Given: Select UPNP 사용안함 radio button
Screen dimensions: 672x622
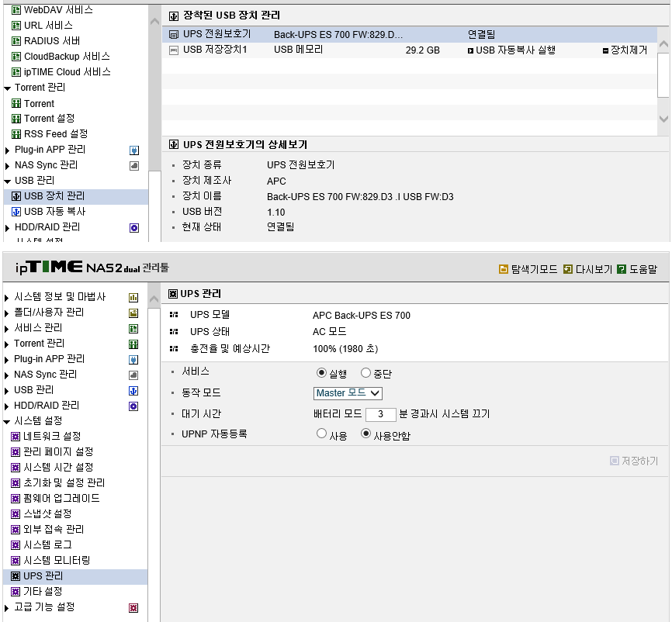Looking at the screenshot, I should (x=365, y=434).
